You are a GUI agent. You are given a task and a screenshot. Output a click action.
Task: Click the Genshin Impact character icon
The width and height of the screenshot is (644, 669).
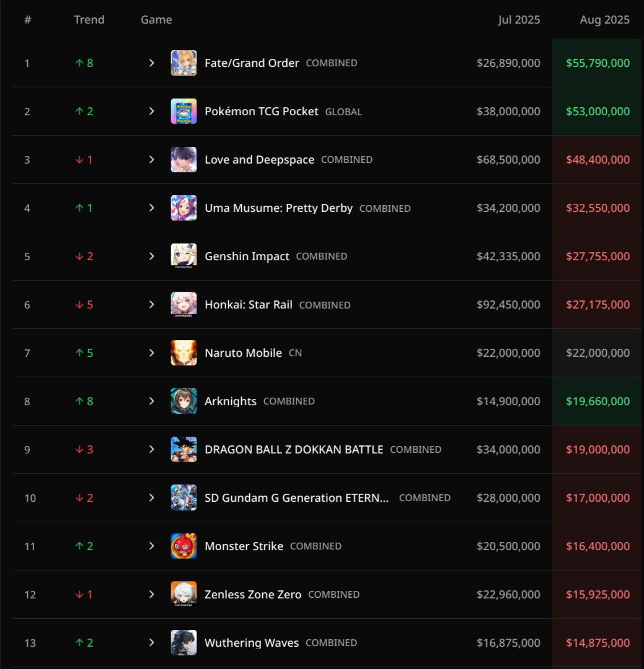coord(183,256)
